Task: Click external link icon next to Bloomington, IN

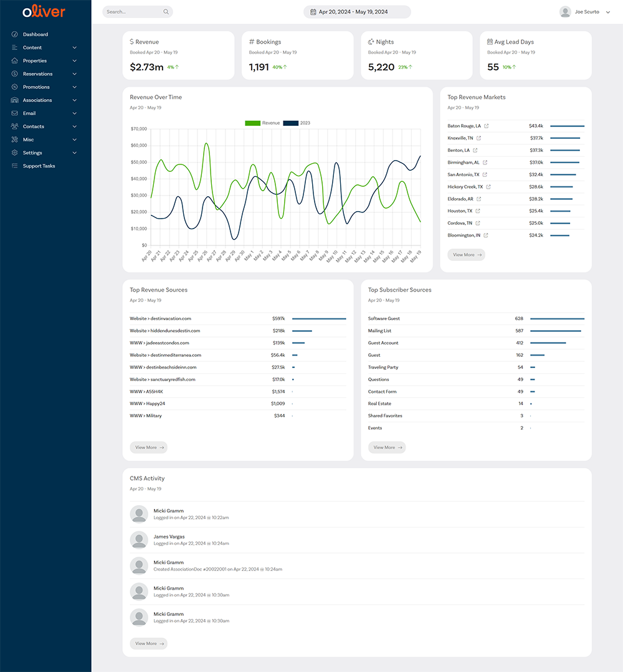Action: (486, 235)
